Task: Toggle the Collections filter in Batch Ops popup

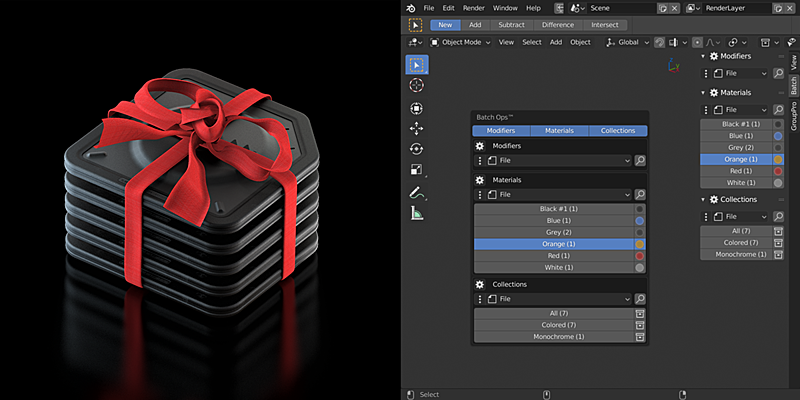Action: tap(618, 131)
